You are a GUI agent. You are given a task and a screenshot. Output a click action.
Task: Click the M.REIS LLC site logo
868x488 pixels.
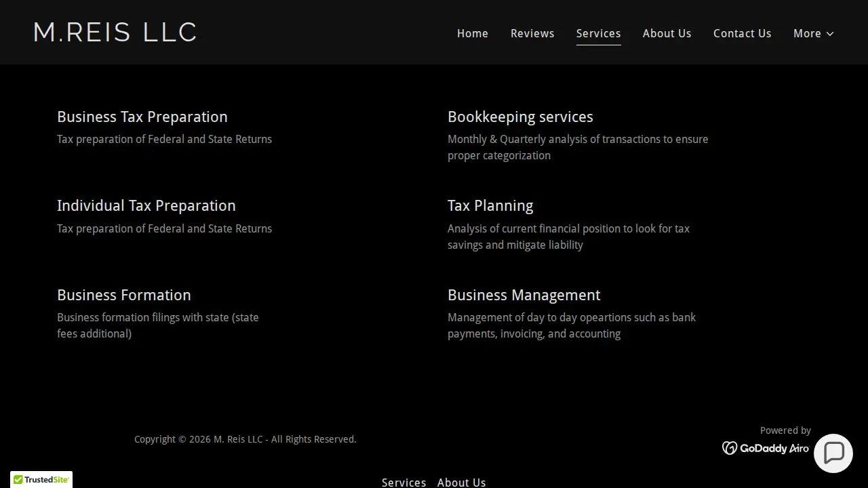(115, 33)
